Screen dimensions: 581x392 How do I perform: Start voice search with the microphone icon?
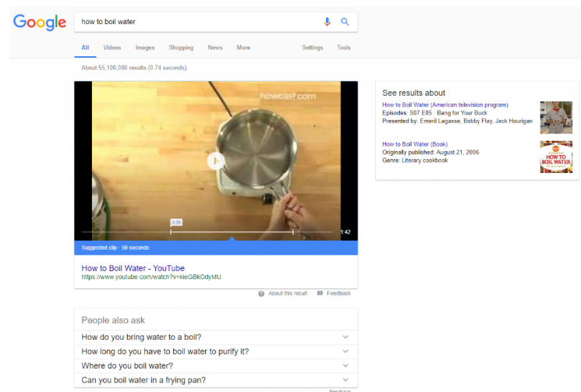pos(327,22)
